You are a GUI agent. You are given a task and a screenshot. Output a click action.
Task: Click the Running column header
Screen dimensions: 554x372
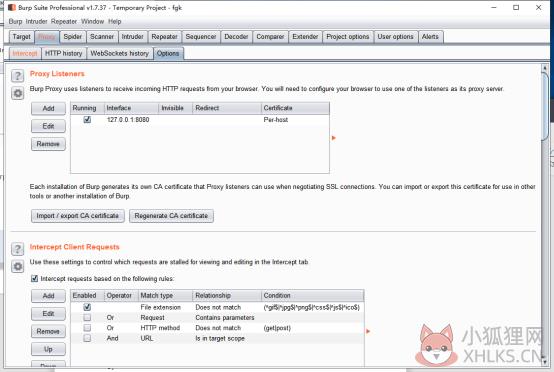point(88,108)
